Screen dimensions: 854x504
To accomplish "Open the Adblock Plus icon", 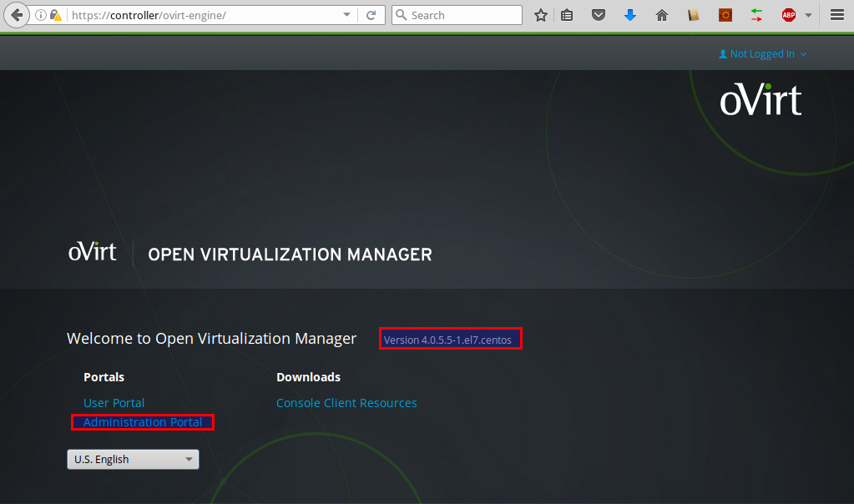I will 788,15.
